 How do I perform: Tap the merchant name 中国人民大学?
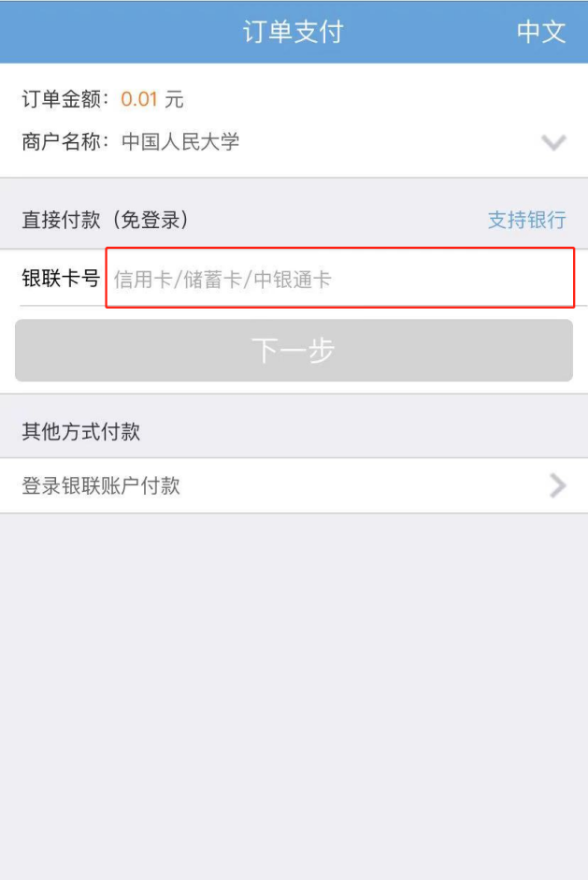[180, 141]
